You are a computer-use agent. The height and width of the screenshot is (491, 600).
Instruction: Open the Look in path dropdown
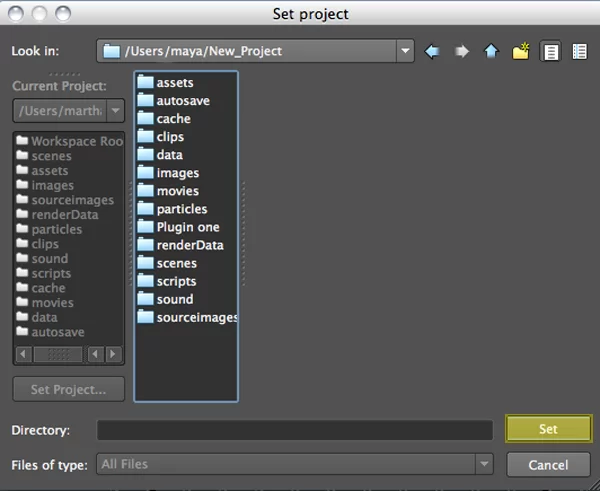click(404, 51)
